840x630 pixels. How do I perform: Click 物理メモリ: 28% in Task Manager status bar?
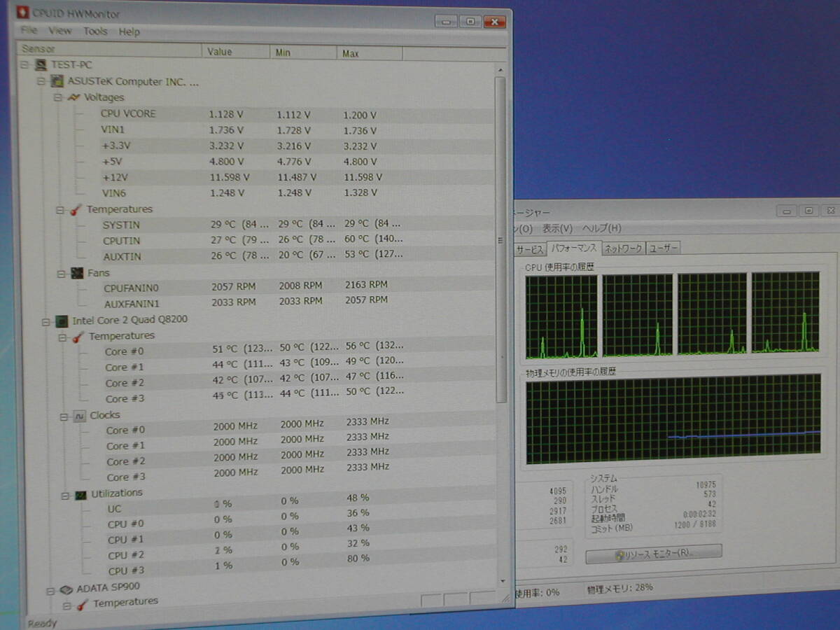pyautogui.click(x=620, y=588)
